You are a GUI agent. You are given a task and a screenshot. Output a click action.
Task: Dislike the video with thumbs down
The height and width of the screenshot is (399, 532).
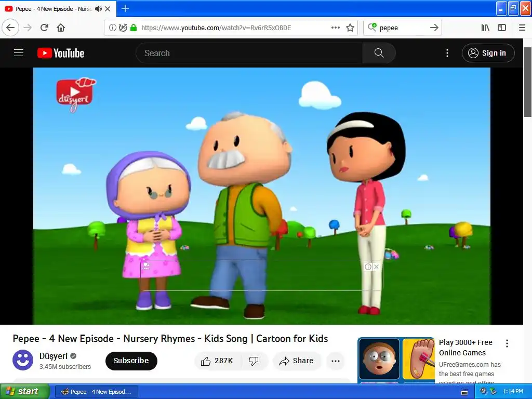pos(254,361)
